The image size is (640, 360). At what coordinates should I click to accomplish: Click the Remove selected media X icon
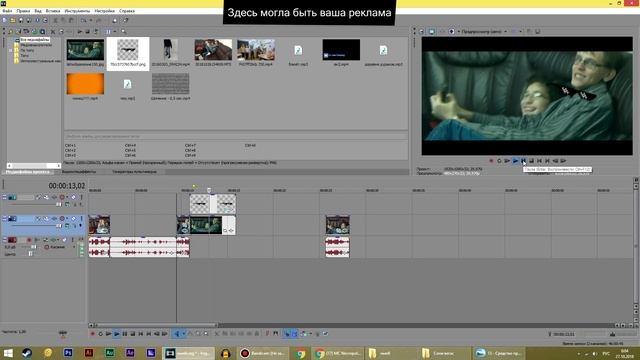53,31
